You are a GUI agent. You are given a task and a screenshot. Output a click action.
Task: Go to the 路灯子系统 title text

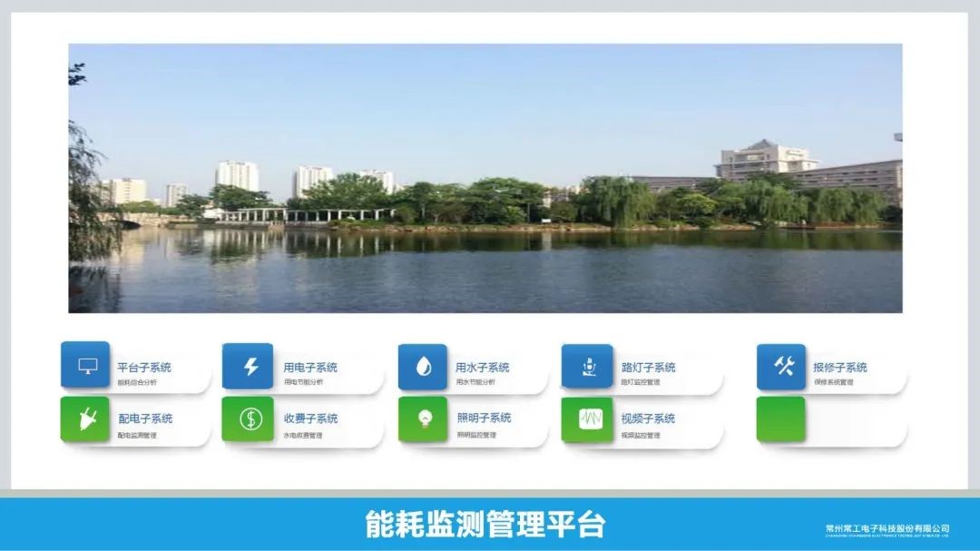pyautogui.click(x=648, y=368)
